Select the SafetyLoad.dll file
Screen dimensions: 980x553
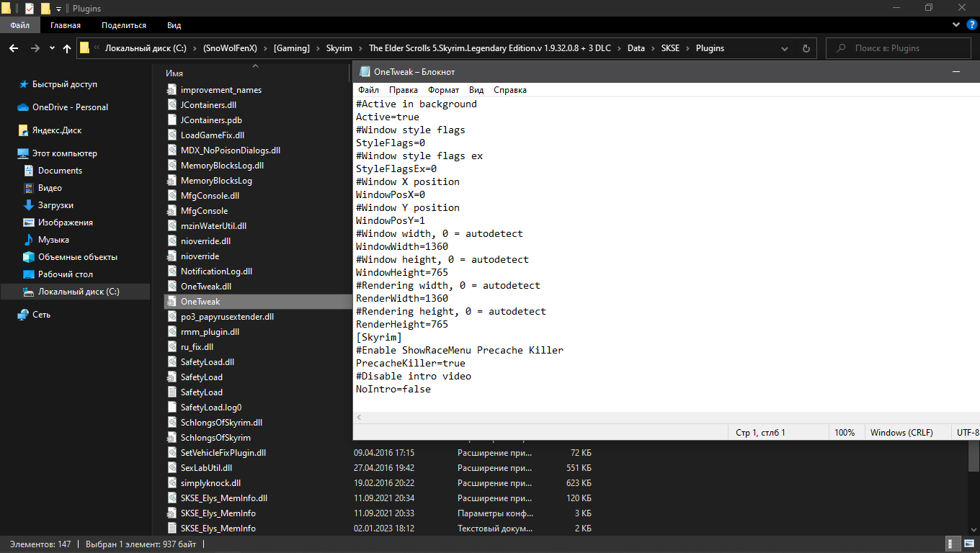click(207, 362)
